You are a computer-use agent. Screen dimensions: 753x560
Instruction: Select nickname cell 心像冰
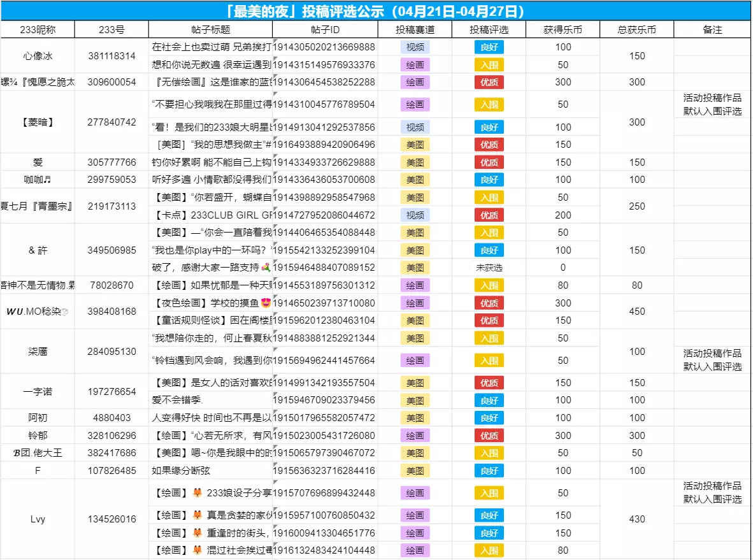(38, 55)
